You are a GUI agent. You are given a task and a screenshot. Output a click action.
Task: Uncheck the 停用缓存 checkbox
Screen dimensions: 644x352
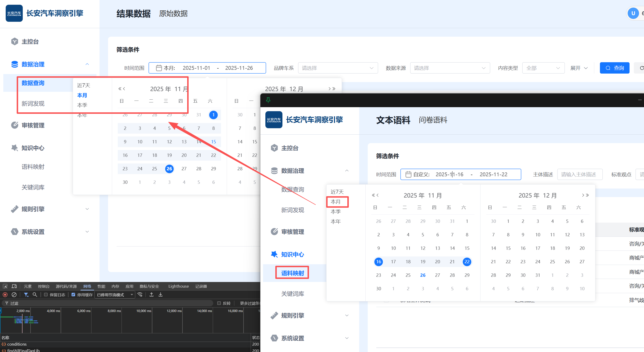coord(73,295)
